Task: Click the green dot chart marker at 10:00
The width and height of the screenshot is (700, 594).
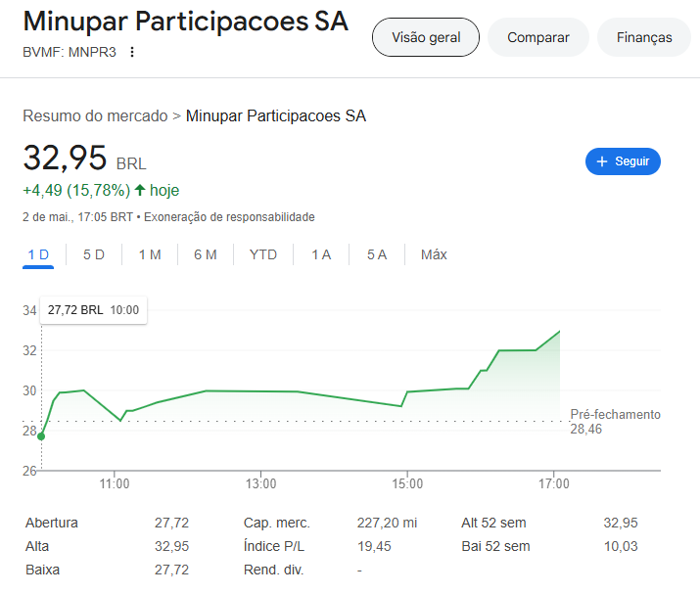Action: coord(41,436)
